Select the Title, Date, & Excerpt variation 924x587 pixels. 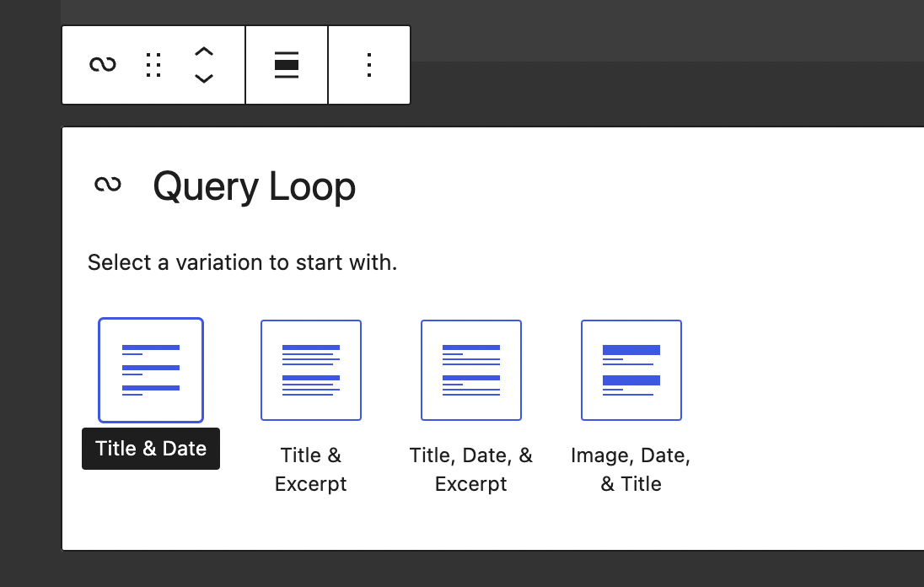[x=470, y=369]
